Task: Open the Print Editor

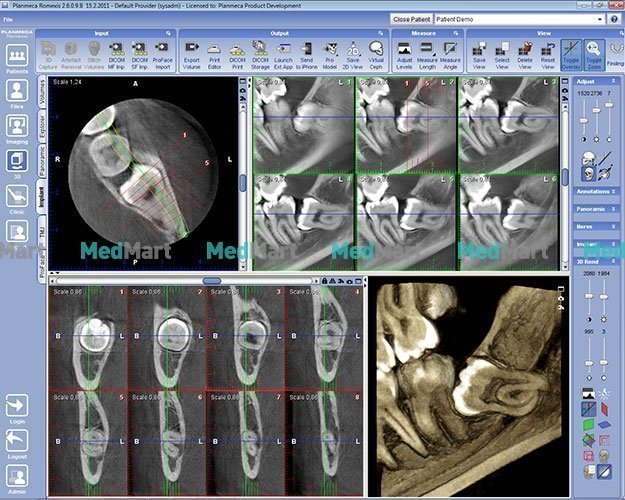Action: click(214, 55)
